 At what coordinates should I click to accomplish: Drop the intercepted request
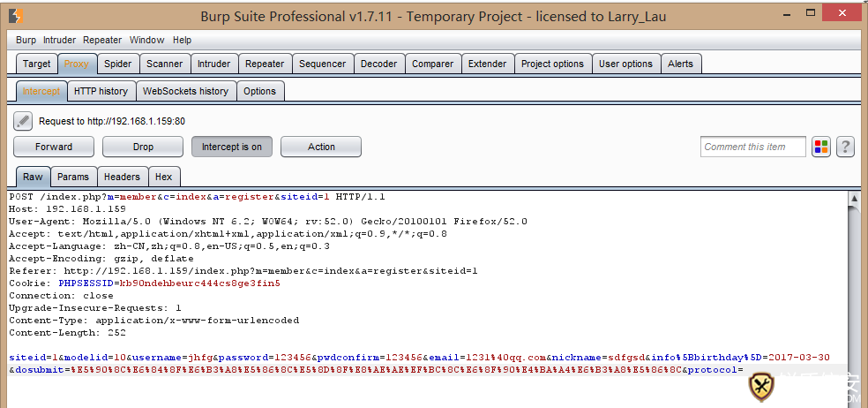[x=143, y=147]
